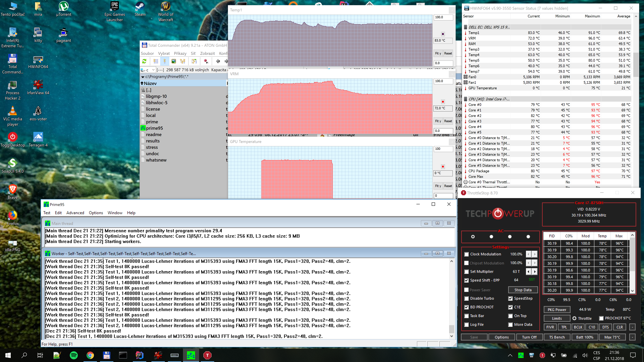
Task: Click the Prime95 taskbar icon
Action: click(x=191, y=355)
